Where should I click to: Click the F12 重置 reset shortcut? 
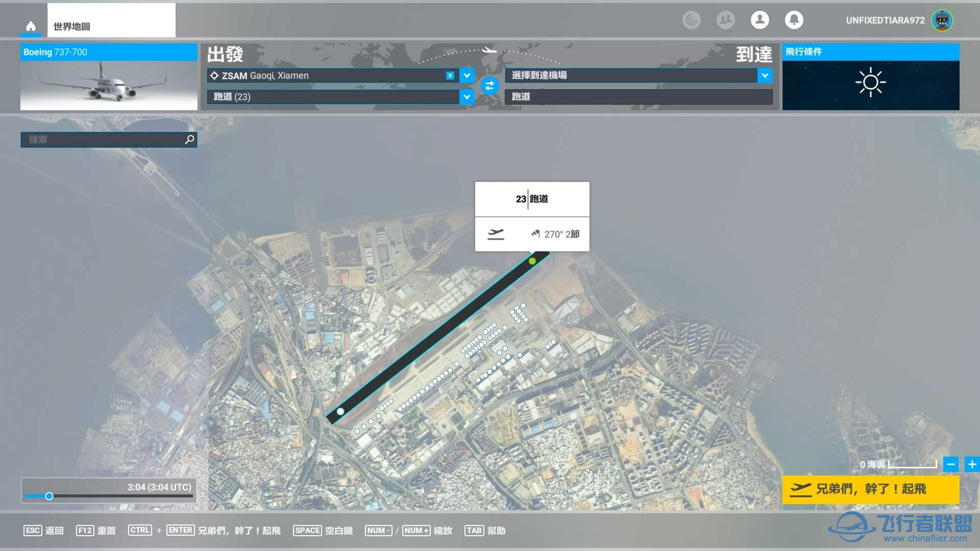(x=96, y=531)
